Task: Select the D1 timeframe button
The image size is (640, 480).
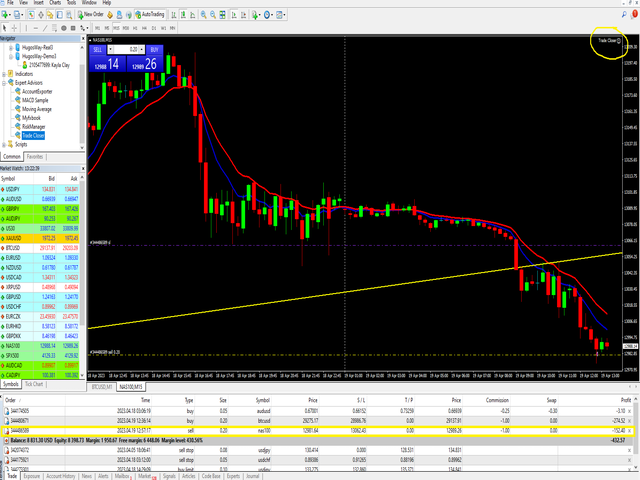Action: (x=154, y=28)
